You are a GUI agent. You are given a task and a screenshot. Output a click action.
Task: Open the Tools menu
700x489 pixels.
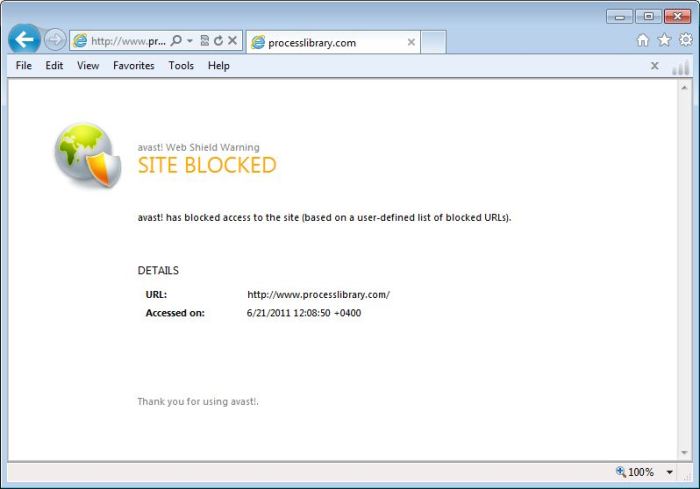click(x=181, y=66)
